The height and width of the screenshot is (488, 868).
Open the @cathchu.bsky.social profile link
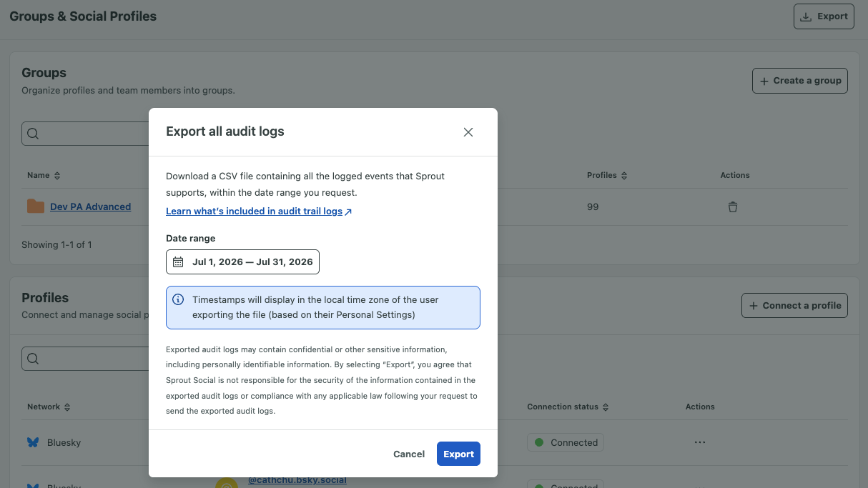[x=297, y=480]
